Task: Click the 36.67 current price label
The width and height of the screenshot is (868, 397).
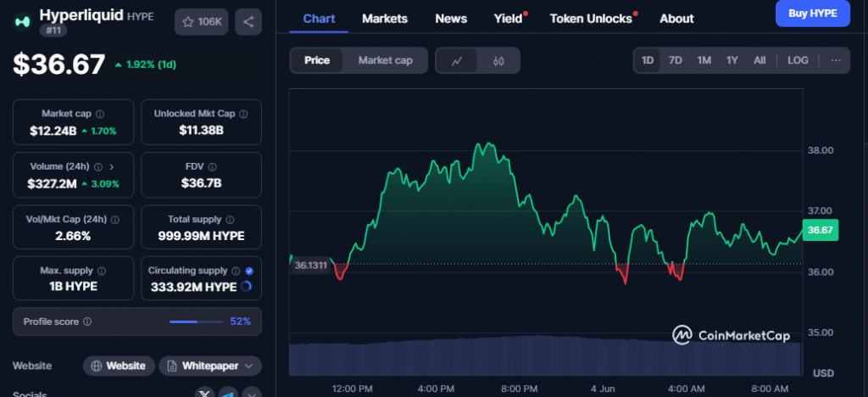Action: point(821,230)
